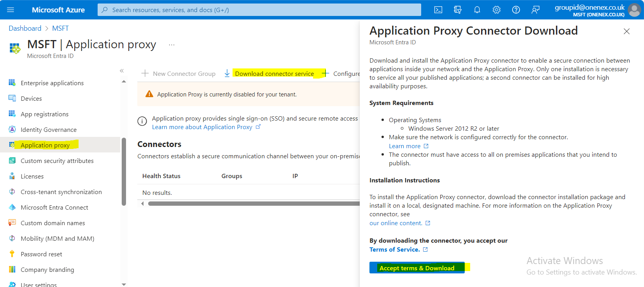This screenshot has height=287, width=644.
Task: Click the info circle icon beside the description
Action: [142, 121]
